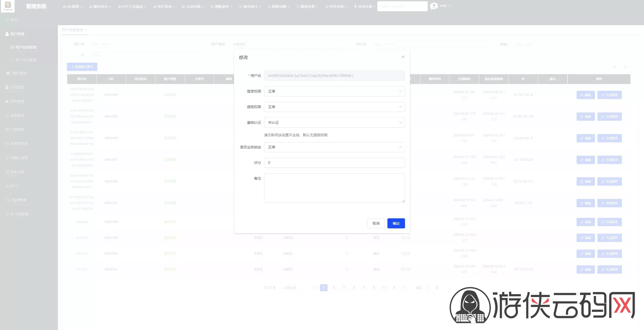Viewport: 644px width, 330px height.
Task: Click the NFT bar chart icon
Action: tap(7, 186)
